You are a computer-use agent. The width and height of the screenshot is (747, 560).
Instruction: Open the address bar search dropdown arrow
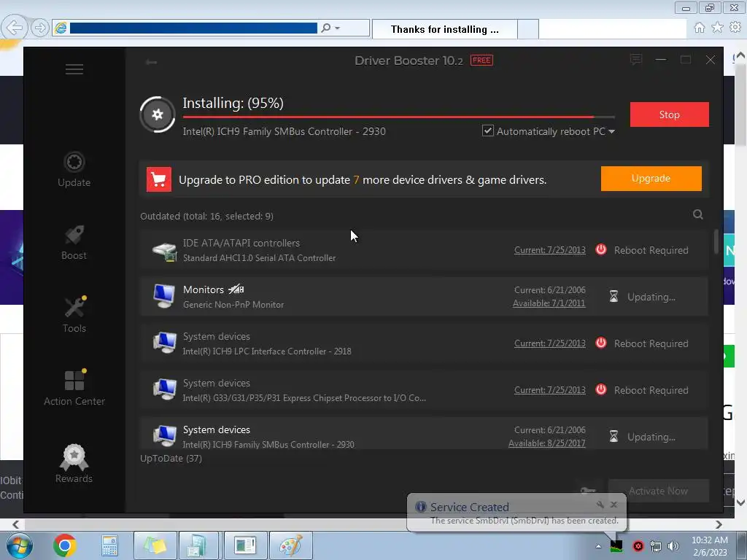[338, 28]
